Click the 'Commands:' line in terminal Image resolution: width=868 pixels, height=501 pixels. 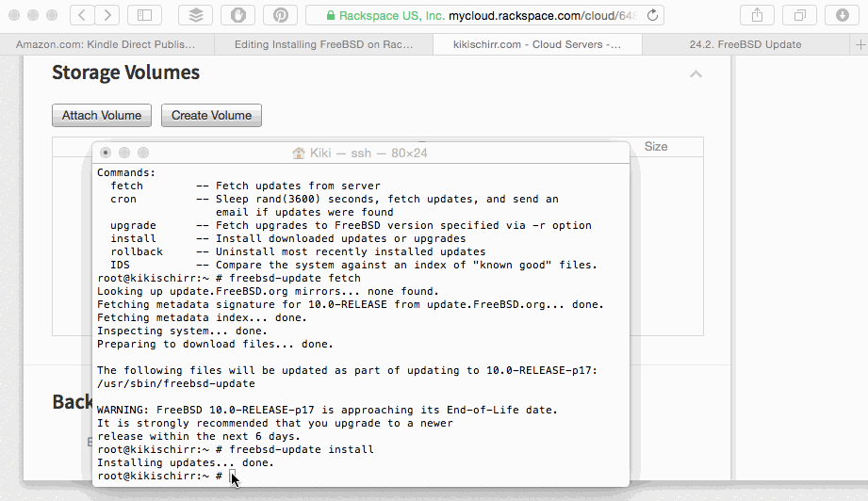[x=126, y=173]
